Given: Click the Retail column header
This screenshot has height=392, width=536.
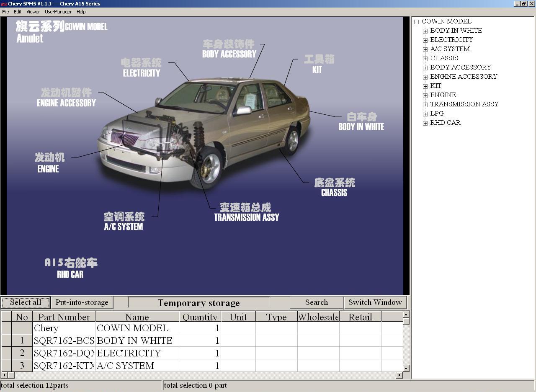Looking at the screenshot, I should (x=360, y=317).
